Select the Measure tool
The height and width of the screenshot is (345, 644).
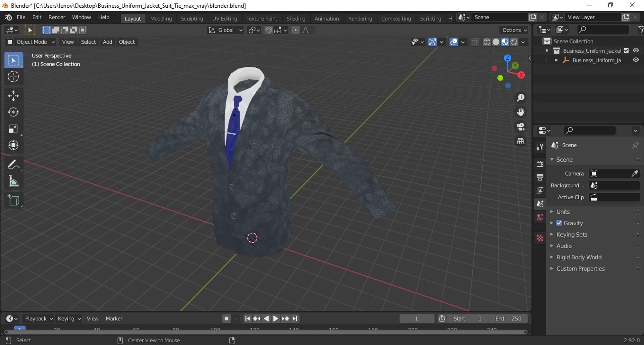coord(14,182)
